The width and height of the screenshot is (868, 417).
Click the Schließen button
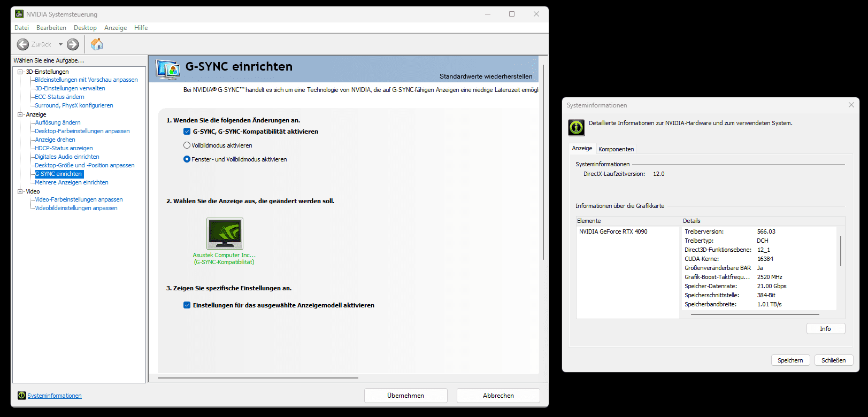(834, 360)
